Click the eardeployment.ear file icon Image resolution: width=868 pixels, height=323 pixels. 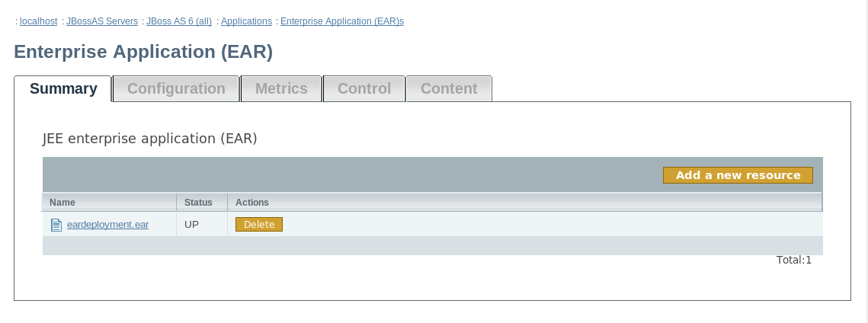point(56,225)
